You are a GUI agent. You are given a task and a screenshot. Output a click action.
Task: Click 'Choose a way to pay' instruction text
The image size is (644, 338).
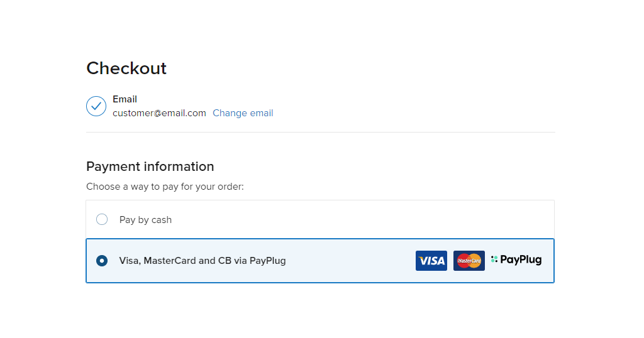click(x=165, y=187)
